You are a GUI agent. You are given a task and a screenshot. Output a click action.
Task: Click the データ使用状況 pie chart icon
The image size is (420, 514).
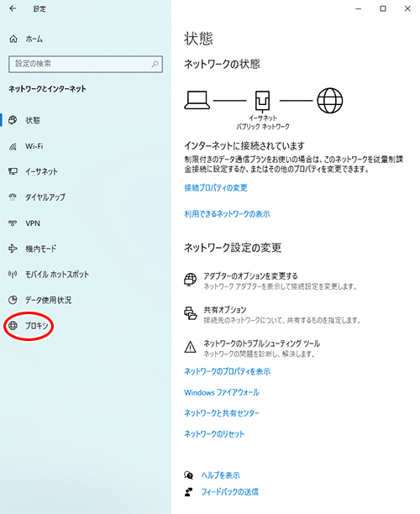(x=13, y=300)
